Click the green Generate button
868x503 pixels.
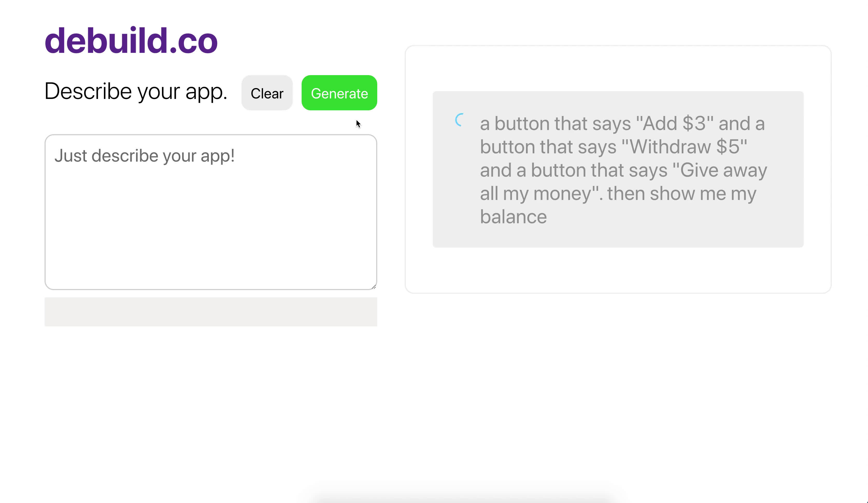point(339,93)
